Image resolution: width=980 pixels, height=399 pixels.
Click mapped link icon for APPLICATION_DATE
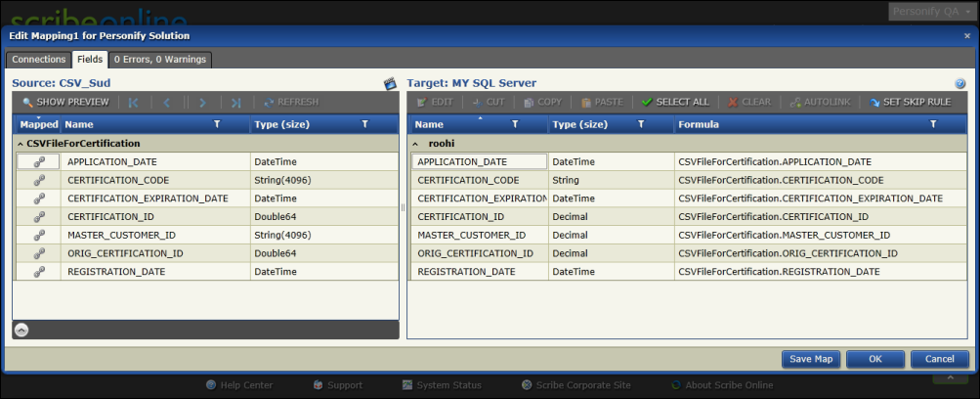[x=39, y=162]
